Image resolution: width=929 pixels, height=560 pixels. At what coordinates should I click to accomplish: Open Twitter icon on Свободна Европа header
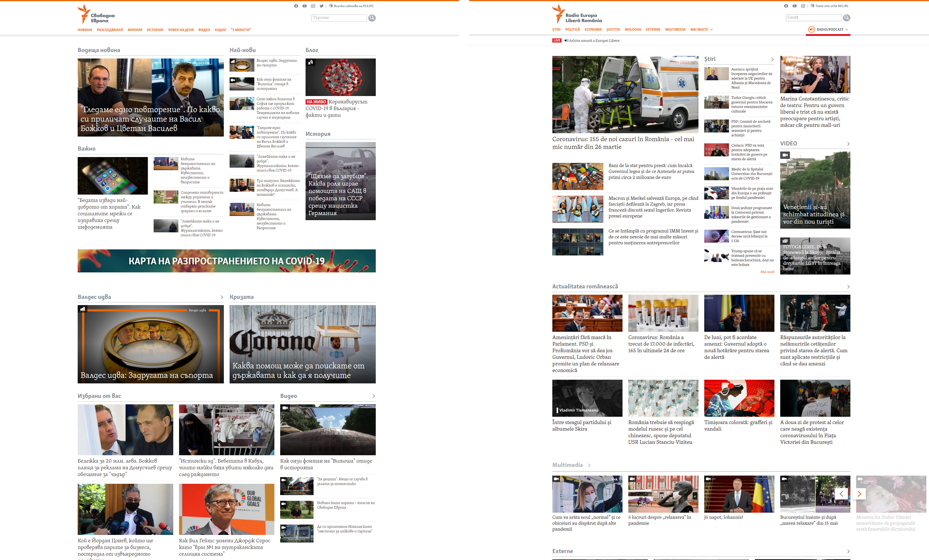tap(321, 6)
